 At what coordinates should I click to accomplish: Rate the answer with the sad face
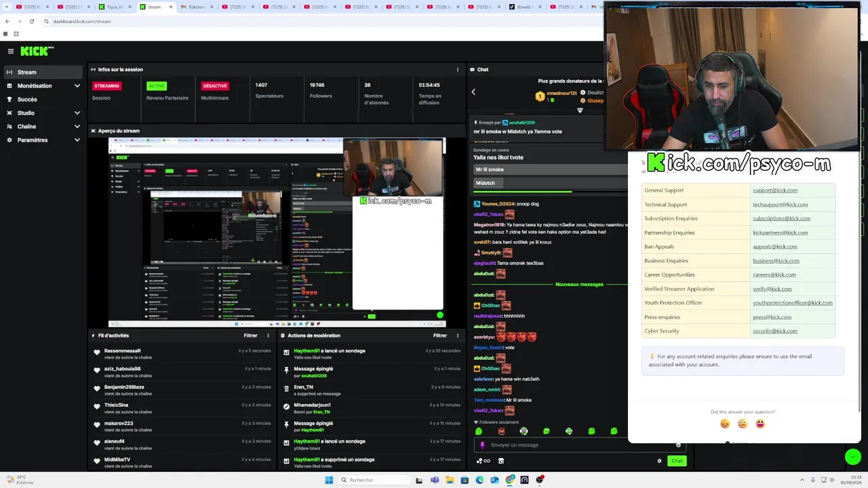pos(725,424)
